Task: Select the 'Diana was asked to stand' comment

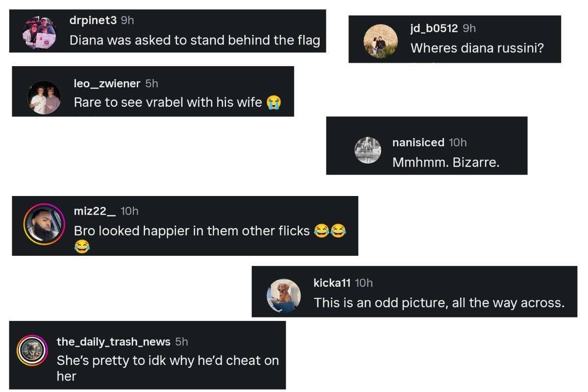Action: pos(195,40)
